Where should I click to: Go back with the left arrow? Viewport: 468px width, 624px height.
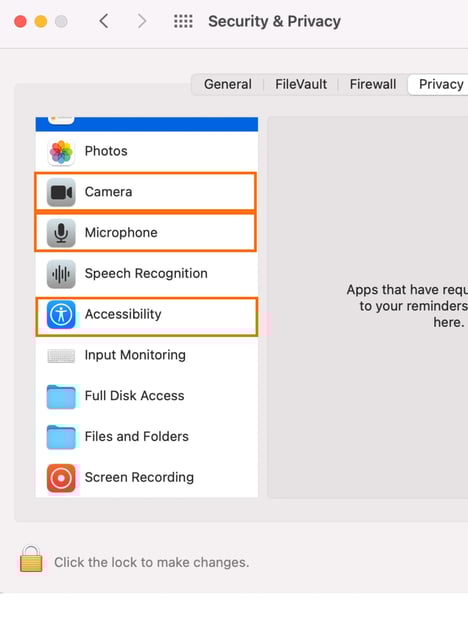(104, 21)
